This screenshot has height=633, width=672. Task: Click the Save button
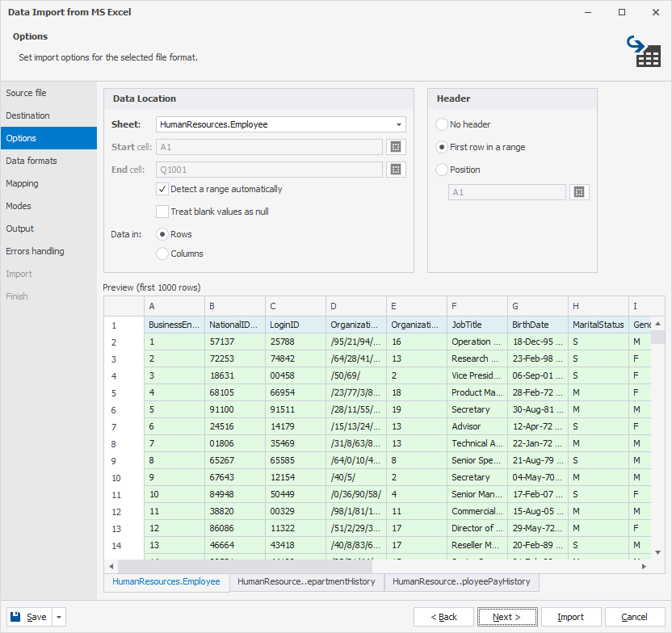click(x=30, y=617)
